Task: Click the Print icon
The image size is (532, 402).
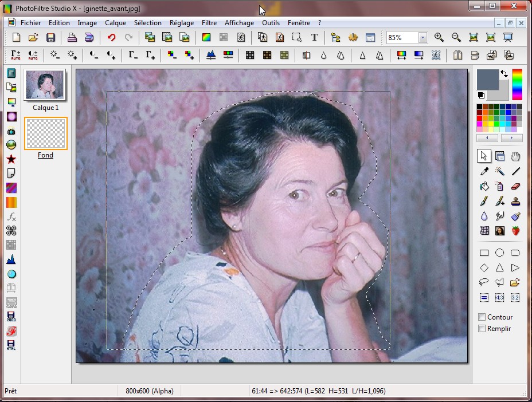Action: pos(72,37)
